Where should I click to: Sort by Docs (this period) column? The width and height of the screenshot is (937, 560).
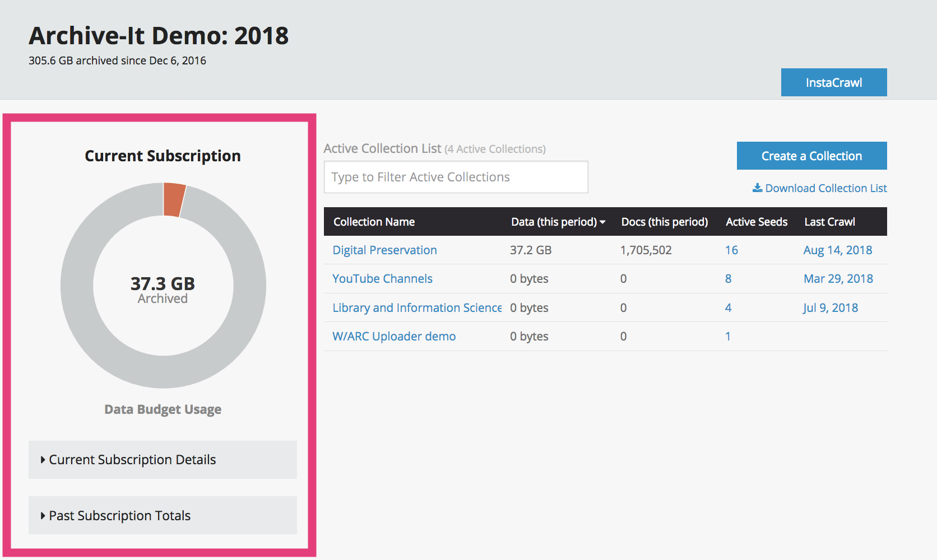point(664,222)
